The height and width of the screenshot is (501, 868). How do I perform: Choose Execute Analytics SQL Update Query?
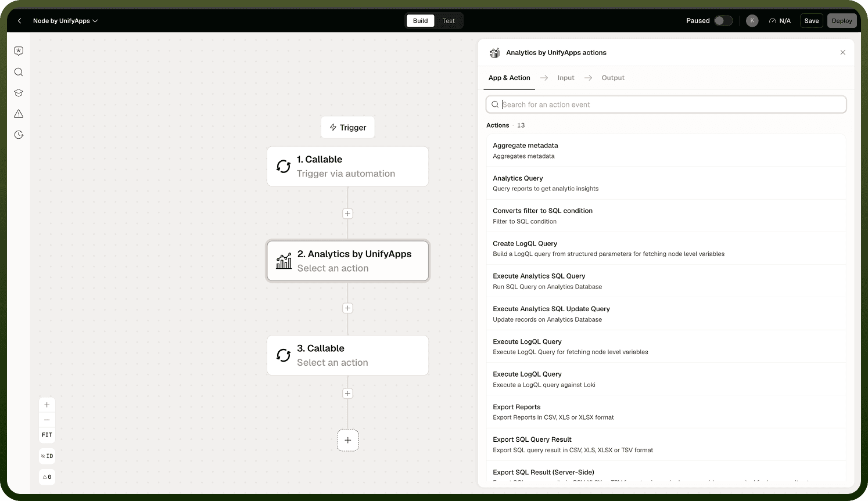(x=666, y=314)
